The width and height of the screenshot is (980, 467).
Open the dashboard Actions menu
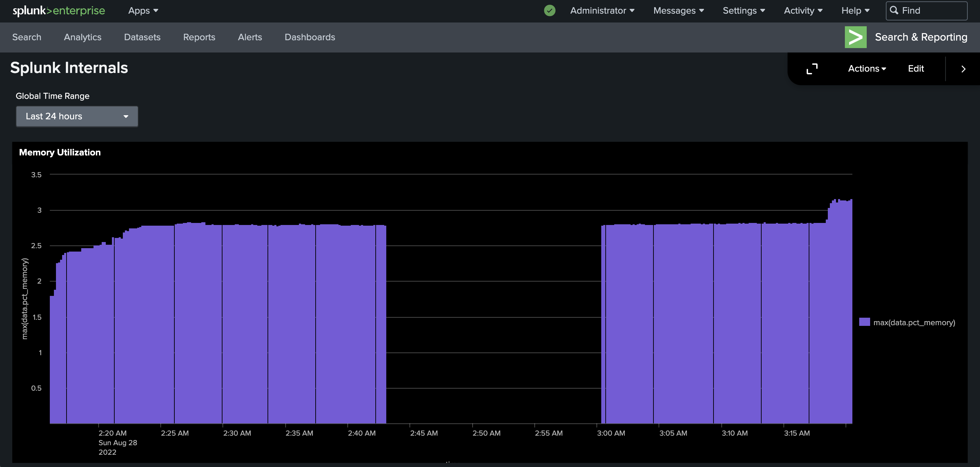867,69
